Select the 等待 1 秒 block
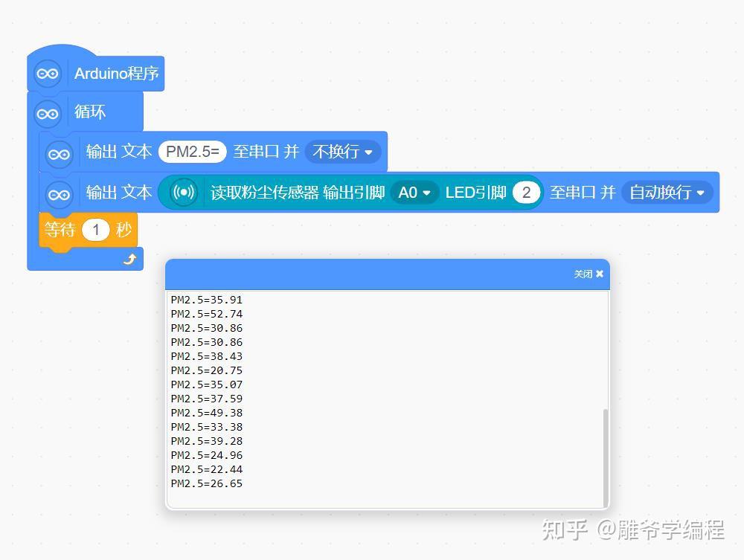This screenshot has width=744, height=560. point(60,230)
